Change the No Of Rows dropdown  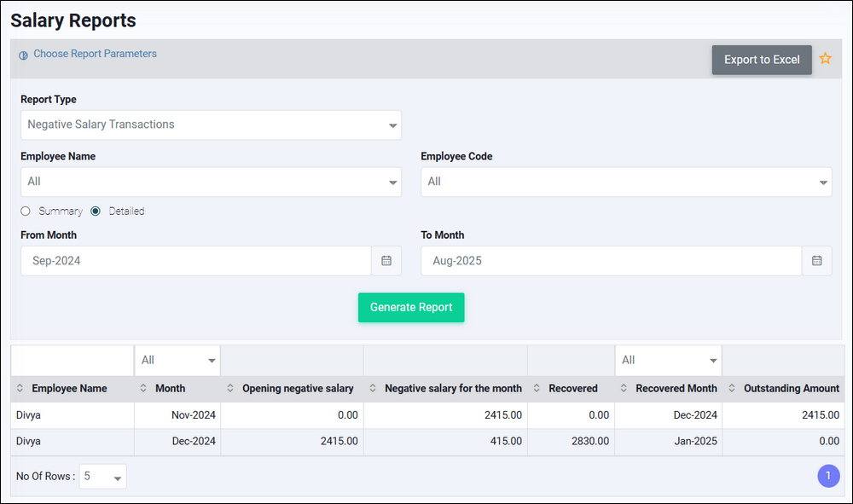103,477
